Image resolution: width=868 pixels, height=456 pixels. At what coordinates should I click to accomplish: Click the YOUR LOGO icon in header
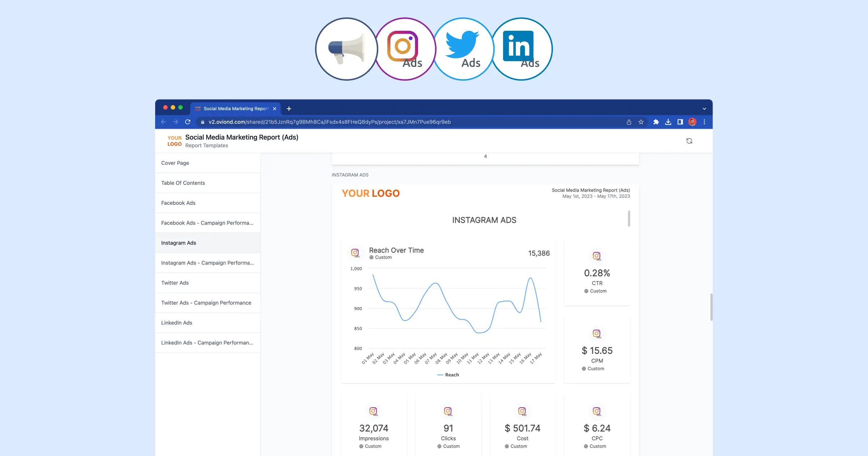(x=174, y=141)
